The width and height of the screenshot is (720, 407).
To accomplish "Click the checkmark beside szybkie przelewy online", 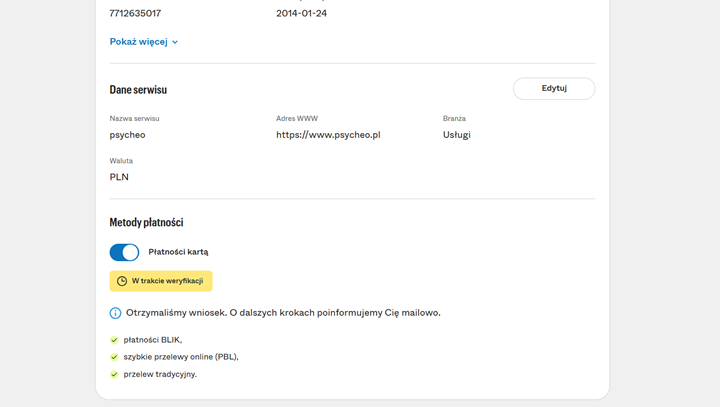I will click(x=114, y=357).
